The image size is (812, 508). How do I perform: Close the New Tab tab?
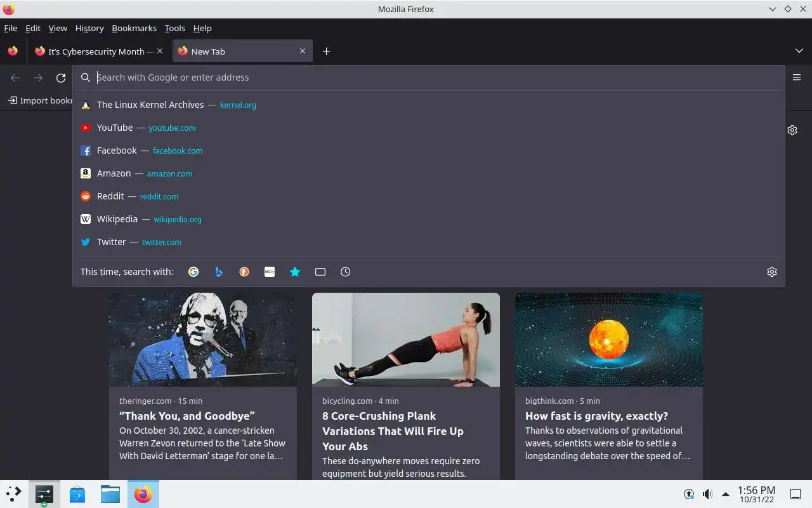pos(303,51)
